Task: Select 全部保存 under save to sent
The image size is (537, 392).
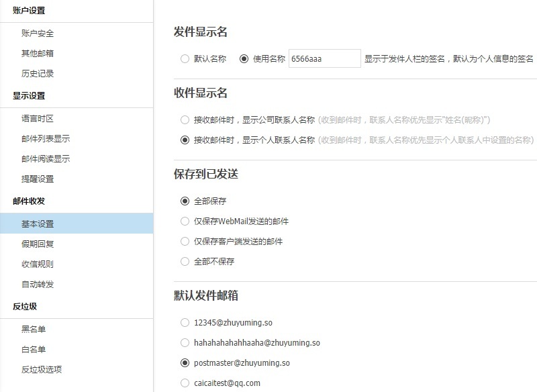Action: pyautogui.click(x=185, y=201)
